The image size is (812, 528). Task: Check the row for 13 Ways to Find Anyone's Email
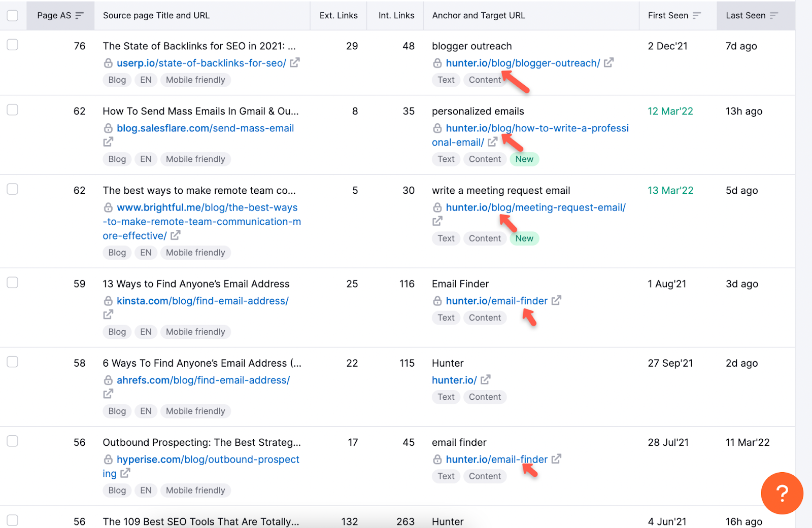tap(13, 283)
